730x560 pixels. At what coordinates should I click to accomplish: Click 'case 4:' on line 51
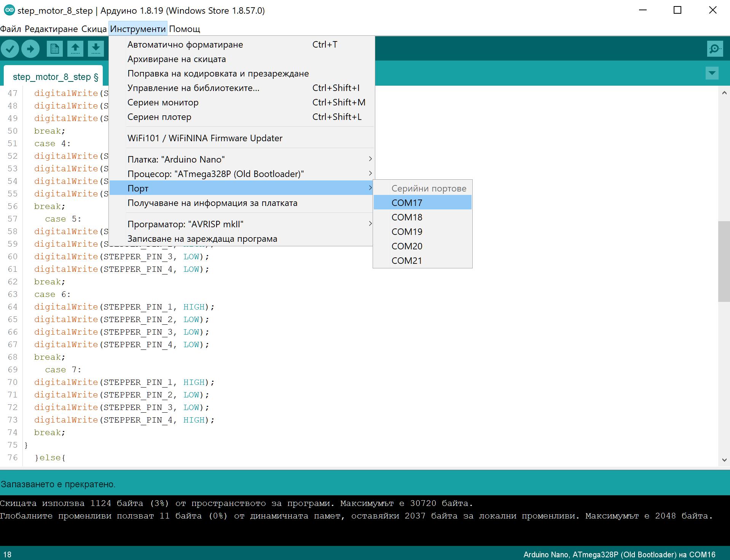click(53, 144)
